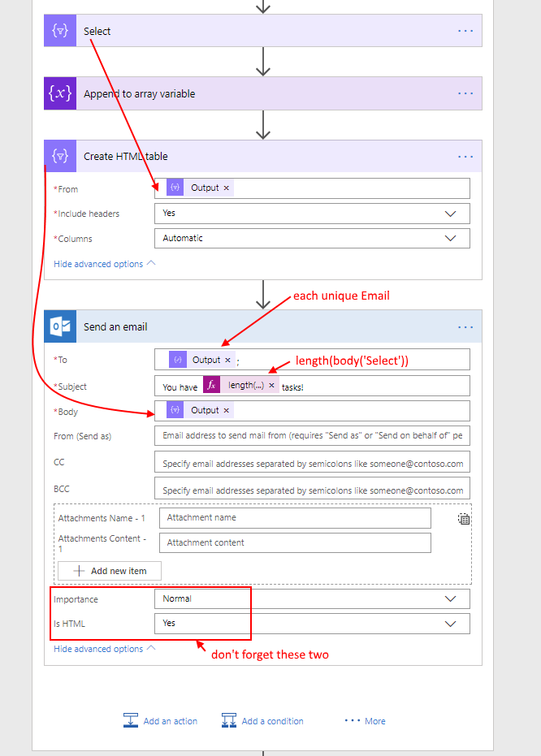Open the switch-to-array icon beside attachments
The image size is (541, 756).
click(464, 519)
